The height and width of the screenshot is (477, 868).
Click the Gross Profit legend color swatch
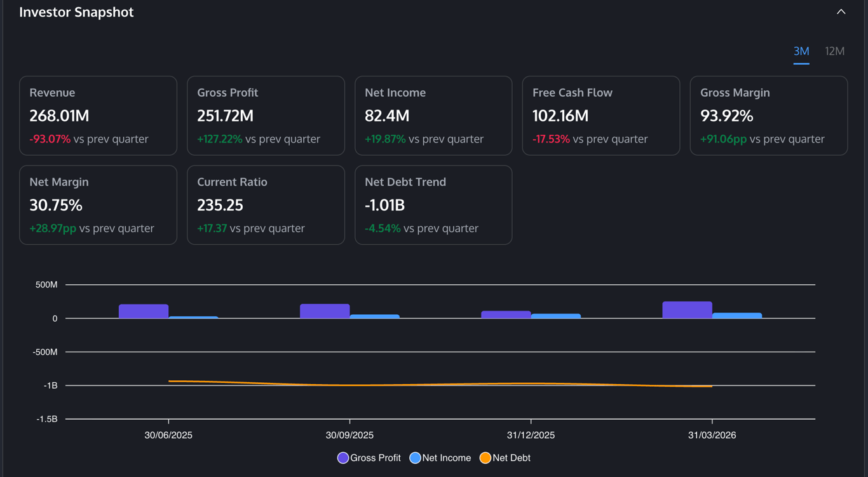click(x=343, y=458)
